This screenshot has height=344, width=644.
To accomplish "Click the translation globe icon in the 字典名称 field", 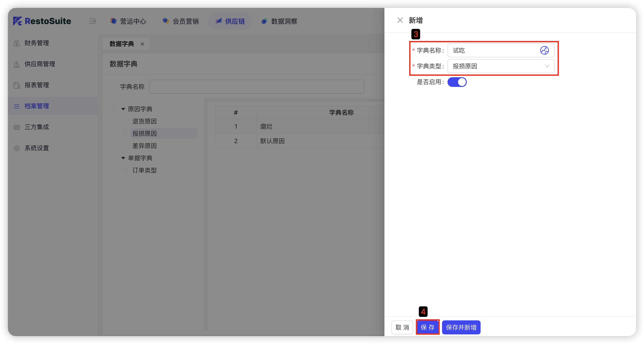I will click(x=544, y=51).
